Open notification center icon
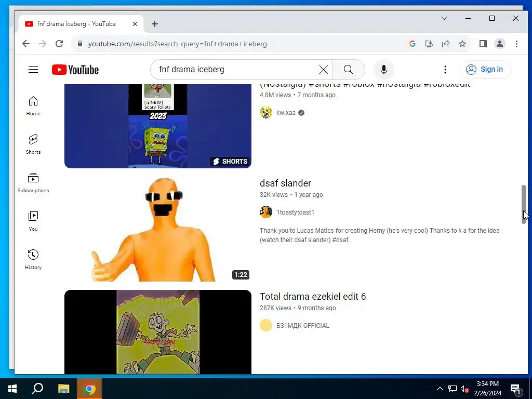 tap(516, 389)
